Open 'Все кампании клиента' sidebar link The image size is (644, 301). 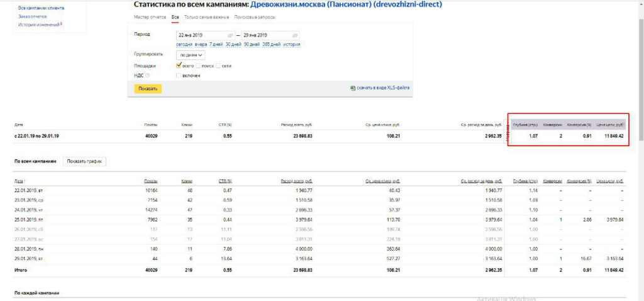(x=36, y=8)
